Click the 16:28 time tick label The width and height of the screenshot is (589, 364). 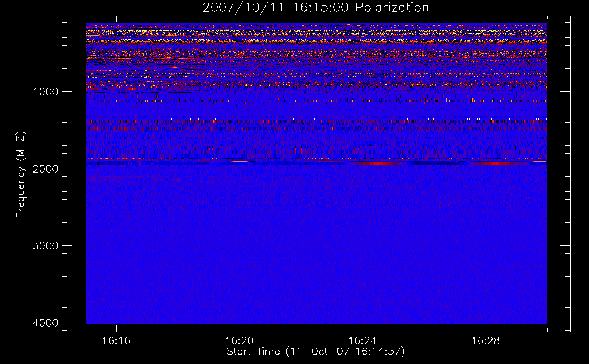486,341
